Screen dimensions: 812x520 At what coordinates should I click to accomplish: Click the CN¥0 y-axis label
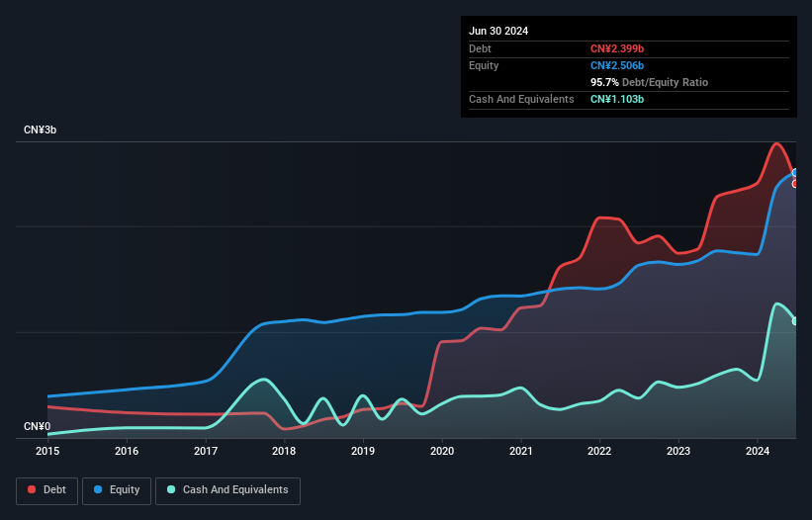38,426
